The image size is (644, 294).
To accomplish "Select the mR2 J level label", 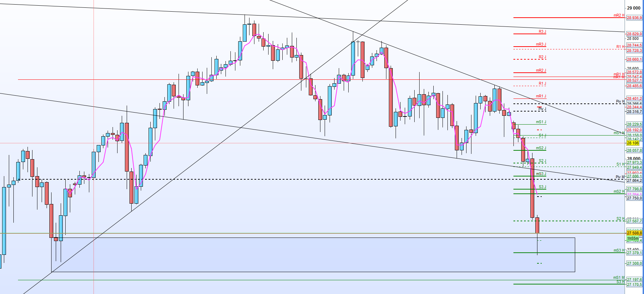I will 541,71.
